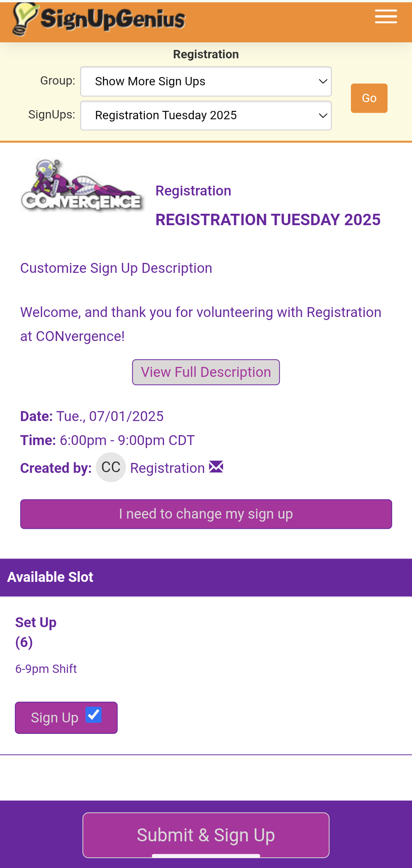
Task: Toggle the Set Up slot checkbox
Action: [x=93, y=715]
